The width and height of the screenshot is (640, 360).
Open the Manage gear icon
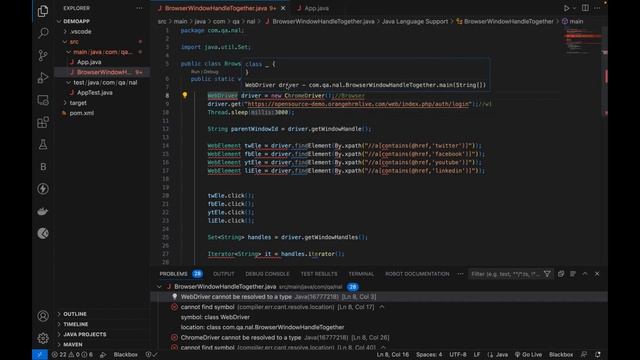pos(43,338)
